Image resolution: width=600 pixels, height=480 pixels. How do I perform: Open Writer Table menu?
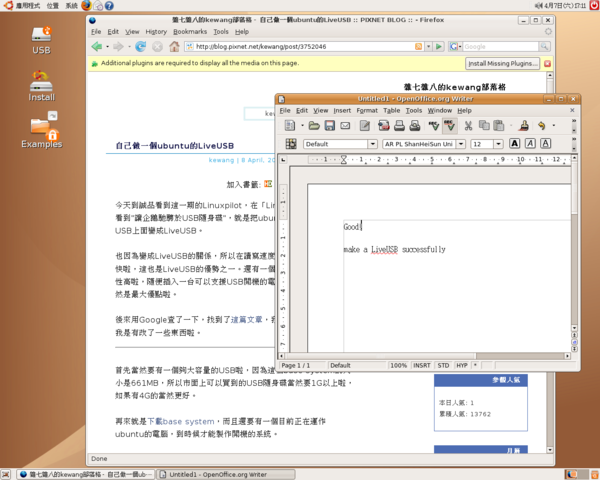[391, 111]
